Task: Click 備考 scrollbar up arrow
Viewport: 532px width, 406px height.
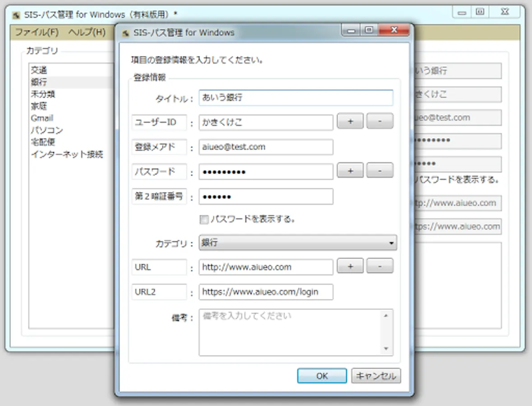Action: click(386, 315)
